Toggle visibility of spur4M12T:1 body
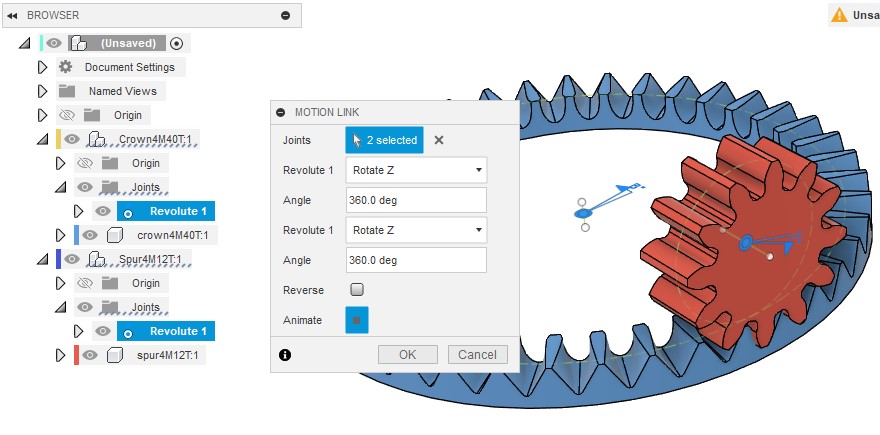The width and height of the screenshot is (880, 435). (90, 355)
